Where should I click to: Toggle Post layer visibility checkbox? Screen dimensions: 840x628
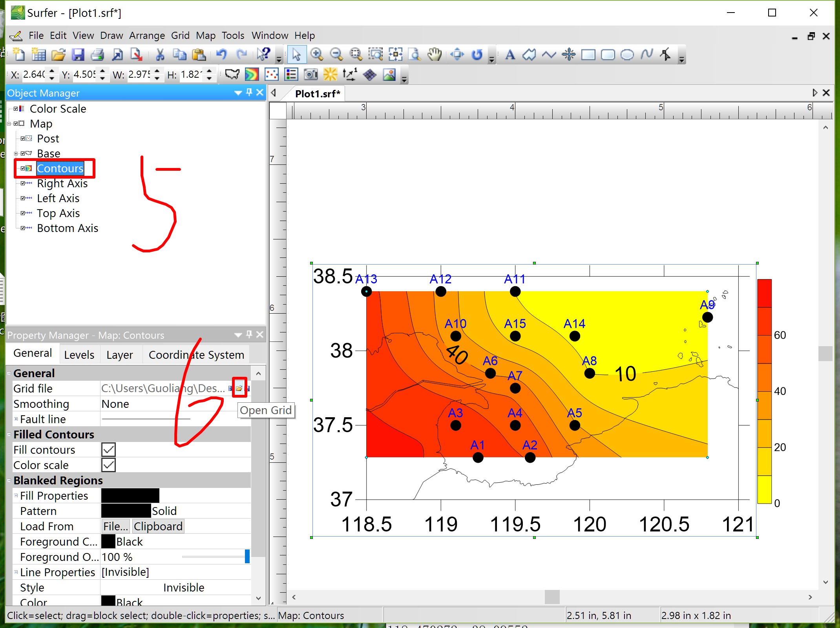point(23,139)
